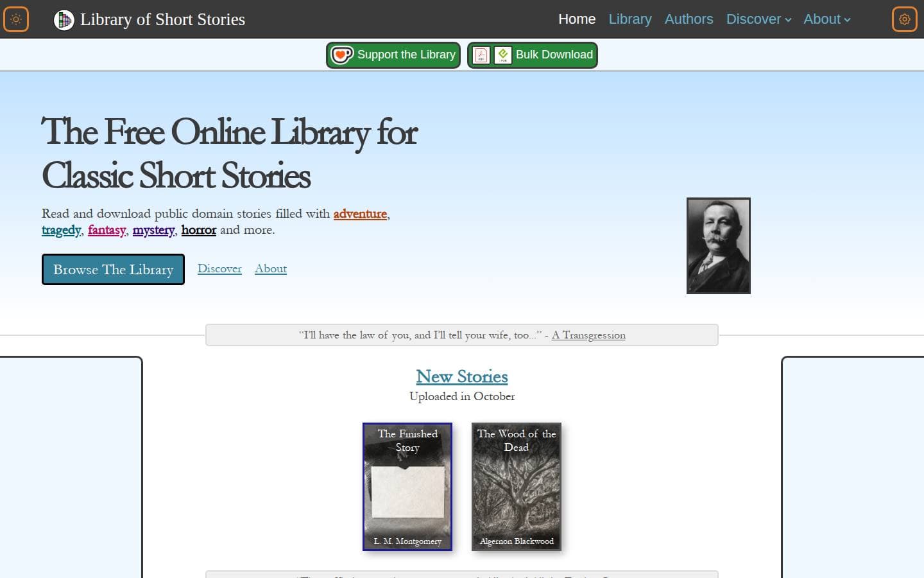Click the PDF file icon in Bulk Download
Image resolution: width=924 pixels, height=578 pixels.
481,55
